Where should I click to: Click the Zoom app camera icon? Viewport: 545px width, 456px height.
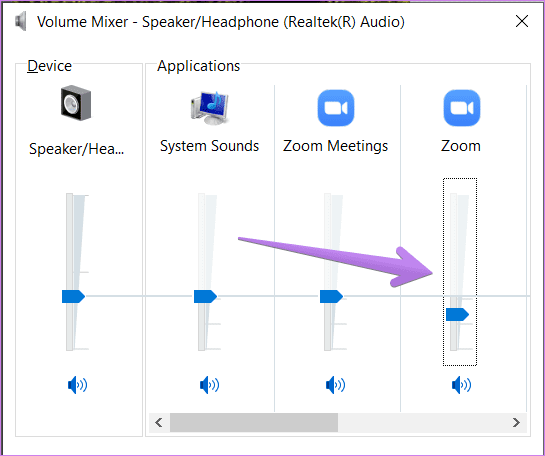coord(462,108)
